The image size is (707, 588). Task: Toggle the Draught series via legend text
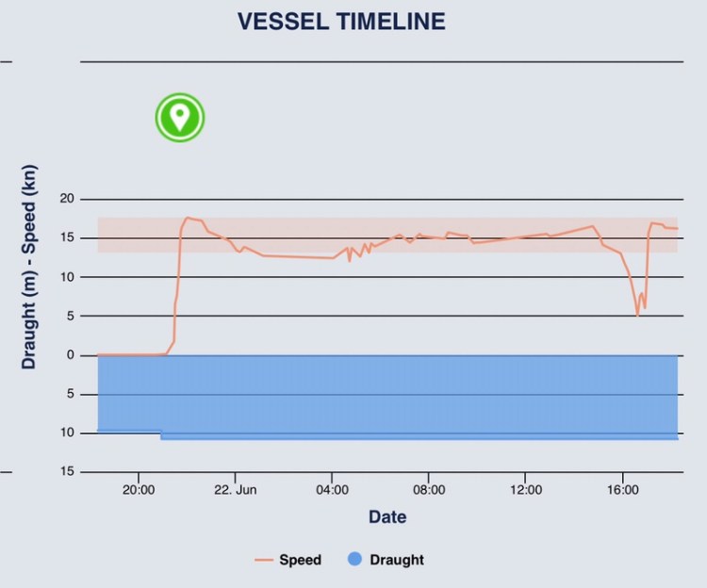pyautogui.click(x=397, y=560)
